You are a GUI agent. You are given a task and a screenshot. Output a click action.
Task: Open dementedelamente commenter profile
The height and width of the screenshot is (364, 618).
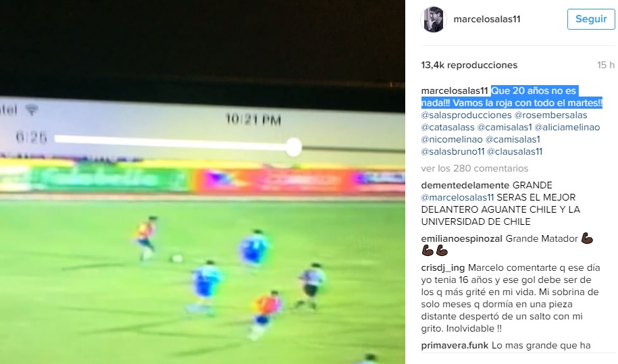click(x=465, y=185)
